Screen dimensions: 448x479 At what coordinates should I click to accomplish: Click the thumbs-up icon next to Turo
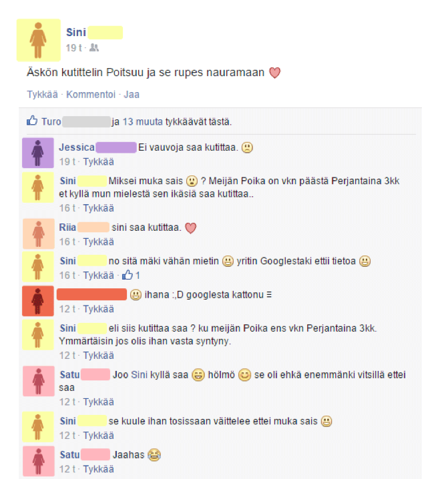[32, 121]
